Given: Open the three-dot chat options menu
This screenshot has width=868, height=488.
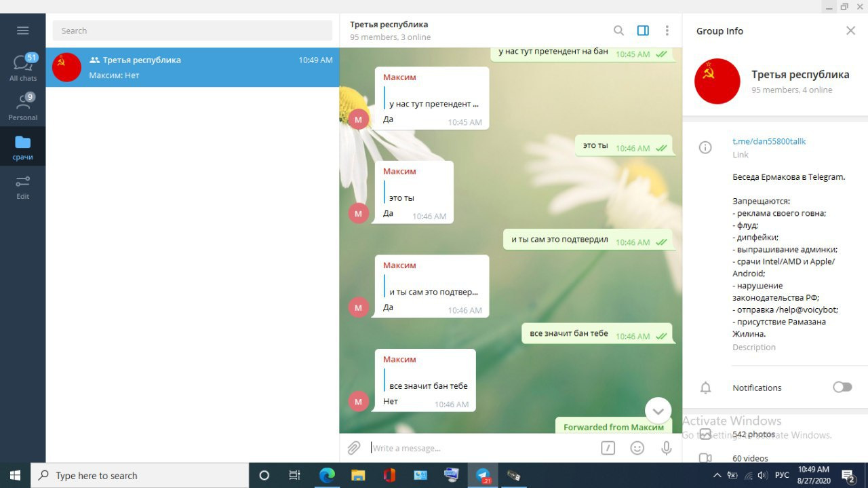Looking at the screenshot, I should tap(667, 31).
